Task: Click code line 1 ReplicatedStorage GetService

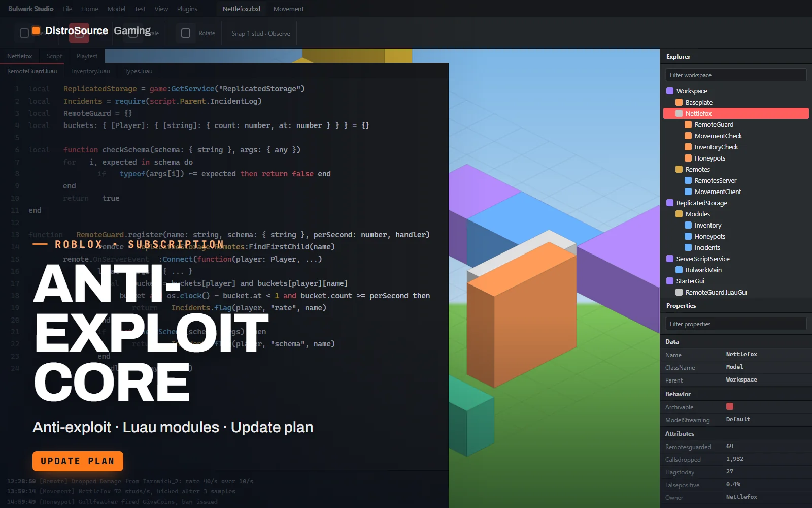Action: click(166, 89)
